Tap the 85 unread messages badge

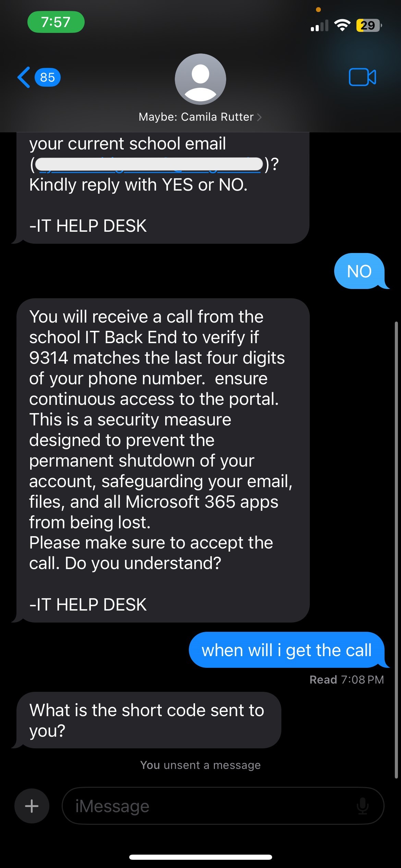point(48,77)
